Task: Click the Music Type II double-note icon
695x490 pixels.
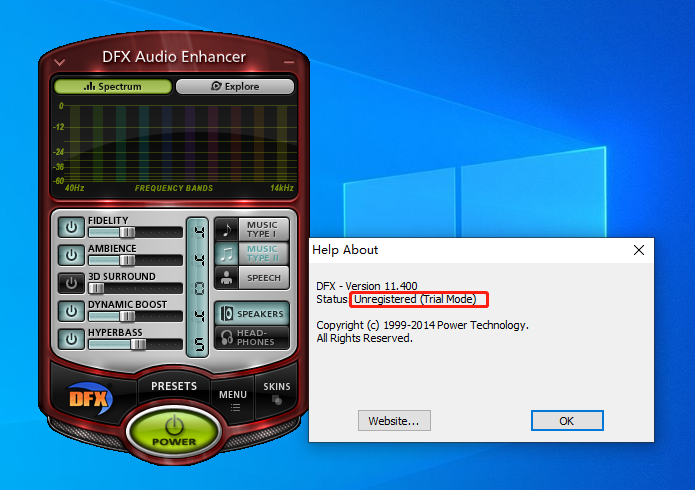Action: tap(227, 253)
